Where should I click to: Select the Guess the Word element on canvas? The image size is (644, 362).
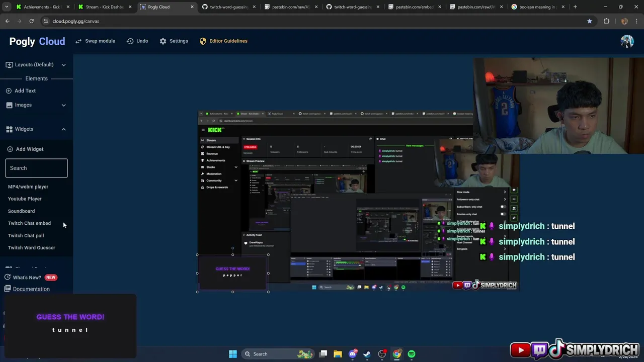point(232,273)
